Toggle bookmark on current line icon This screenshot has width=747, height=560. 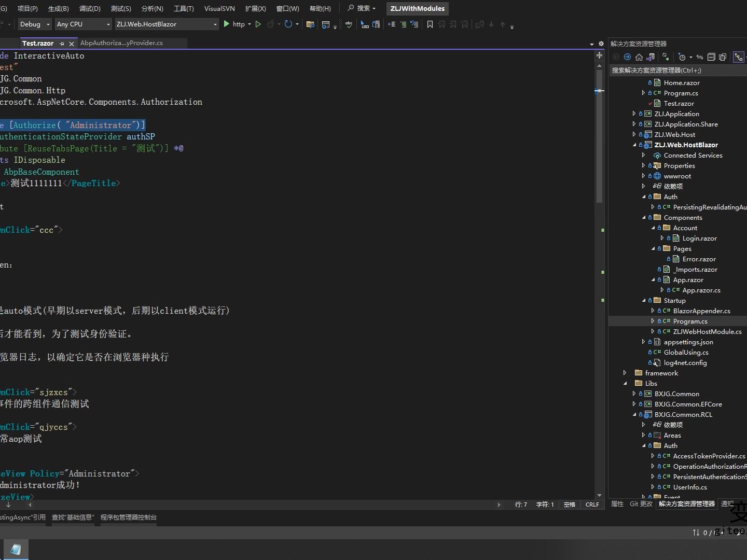point(430,24)
